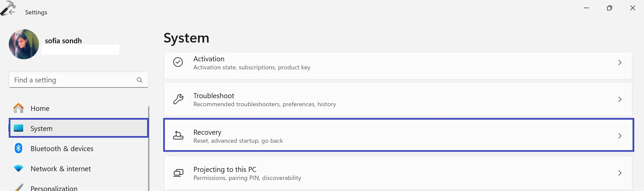Image resolution: width=644 pixels, height=191 pixels.
Task: Click the search magnifier icon
Action: [140, 80]
